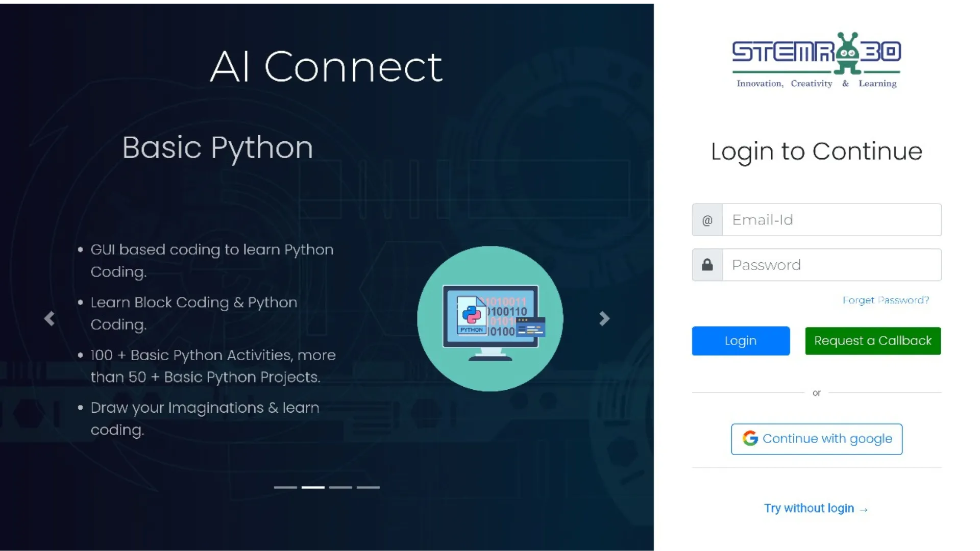Continue with Google sign-in
This screenshot has width=980, height=551.
coord(817,438)
